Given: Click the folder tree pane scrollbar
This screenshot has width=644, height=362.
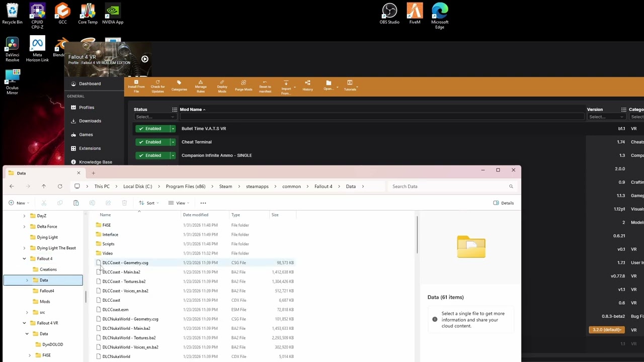Looking at the screenshot, I should pos(86,297).
